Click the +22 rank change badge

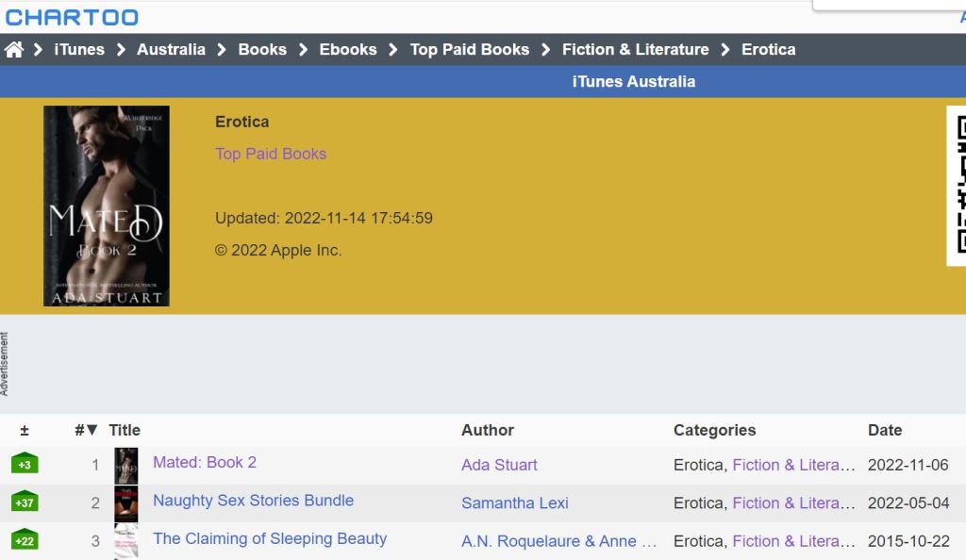click(x=25, y=541)
